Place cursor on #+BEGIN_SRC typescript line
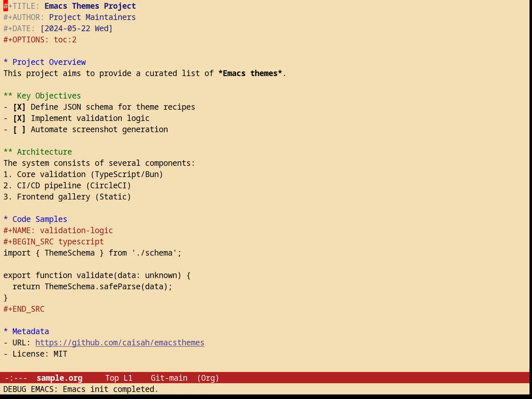This screenshot has width=532, height=399. [x=54, y=242]
